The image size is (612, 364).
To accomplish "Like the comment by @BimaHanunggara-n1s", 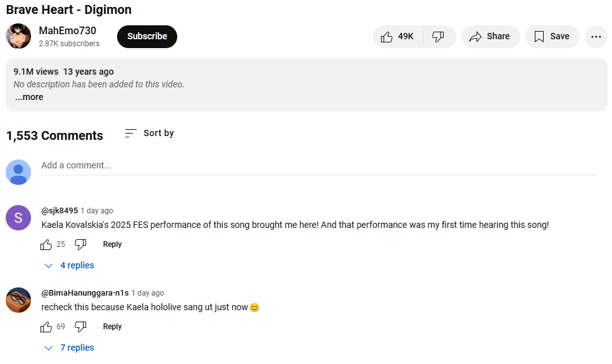I will click(46, 327).
